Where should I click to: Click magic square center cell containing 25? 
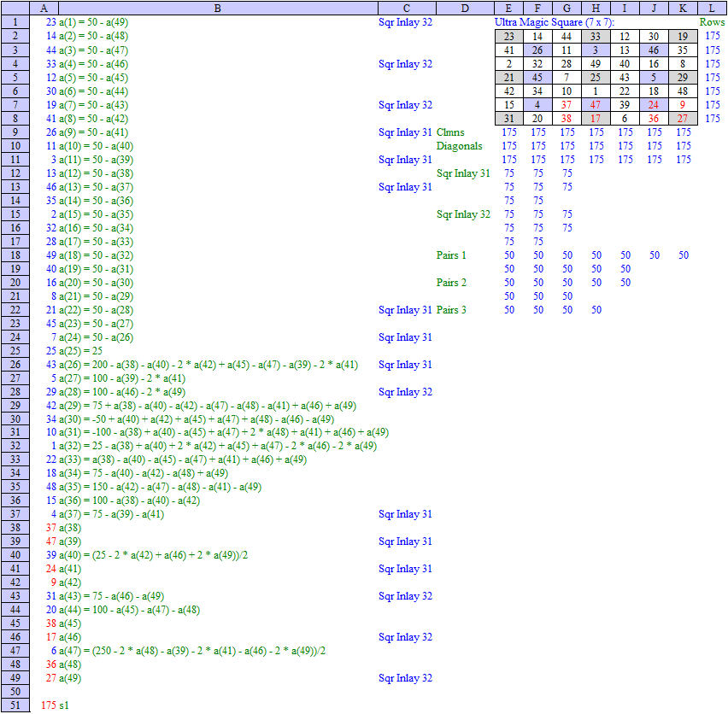coord(596,78)
